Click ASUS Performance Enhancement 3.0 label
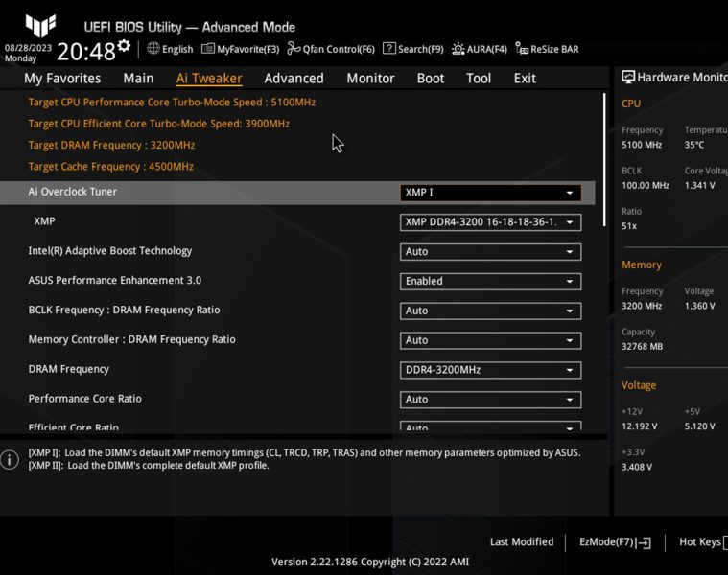 pos(115,280)
